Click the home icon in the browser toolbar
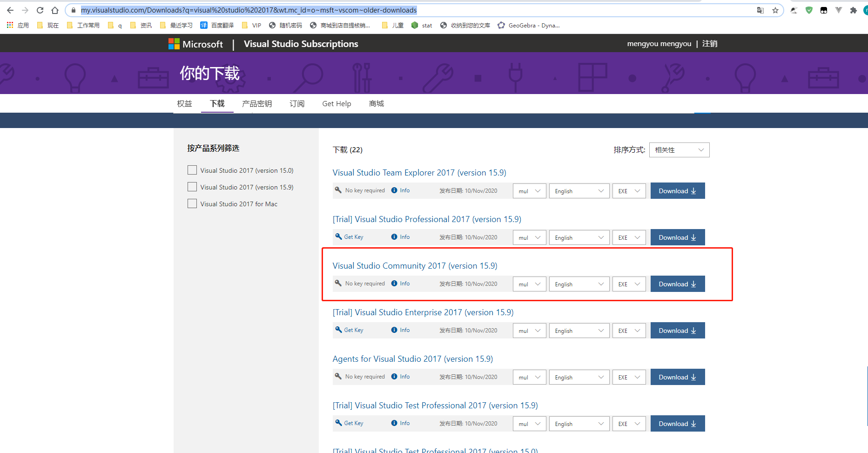Screen dimensions: 868x453 point(55,10)
